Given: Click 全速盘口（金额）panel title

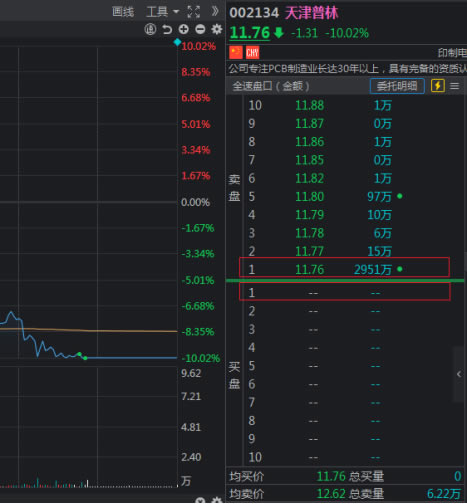Looking at the screenshot, I should tap(271, 86).
